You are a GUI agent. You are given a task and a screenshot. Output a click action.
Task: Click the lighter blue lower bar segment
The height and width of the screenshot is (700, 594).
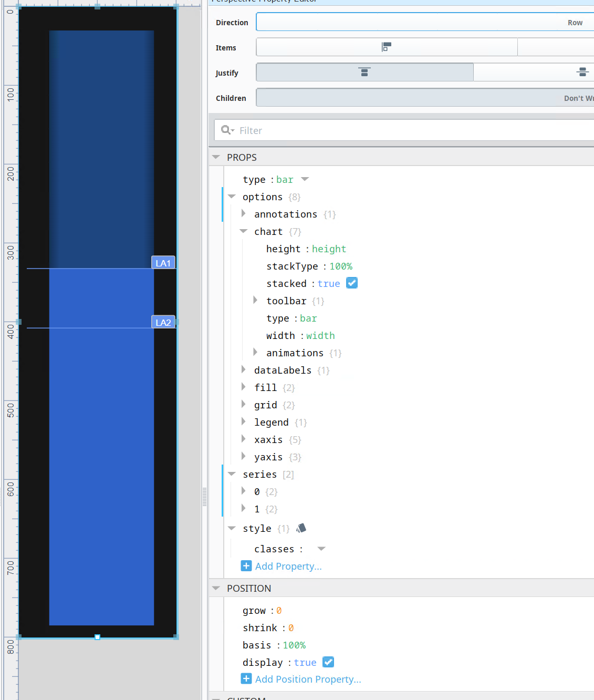point(101,447)
